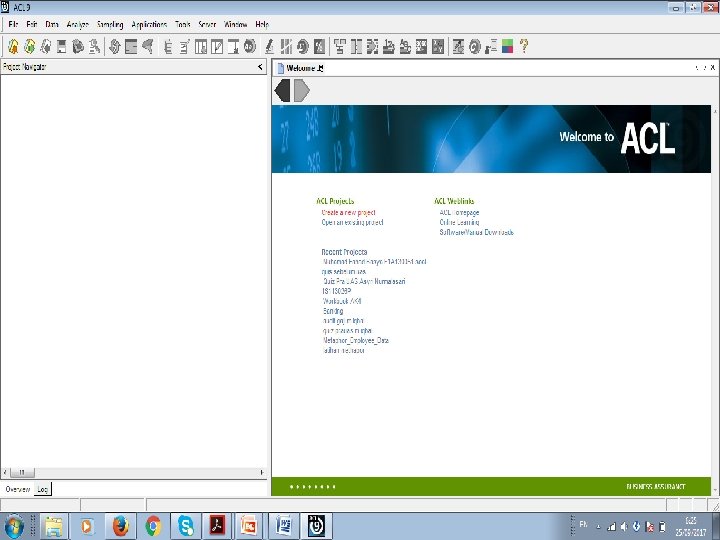Open Windows Start menu

pos(14,526)
